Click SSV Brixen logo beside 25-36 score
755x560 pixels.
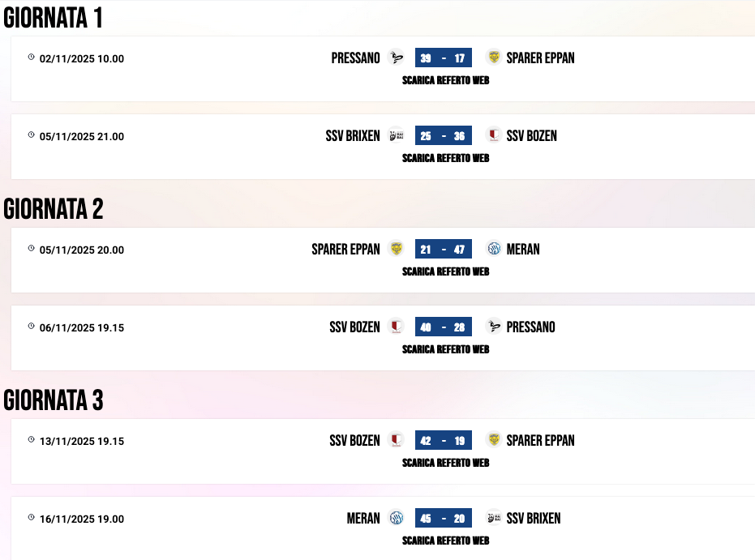click(396, 135)
